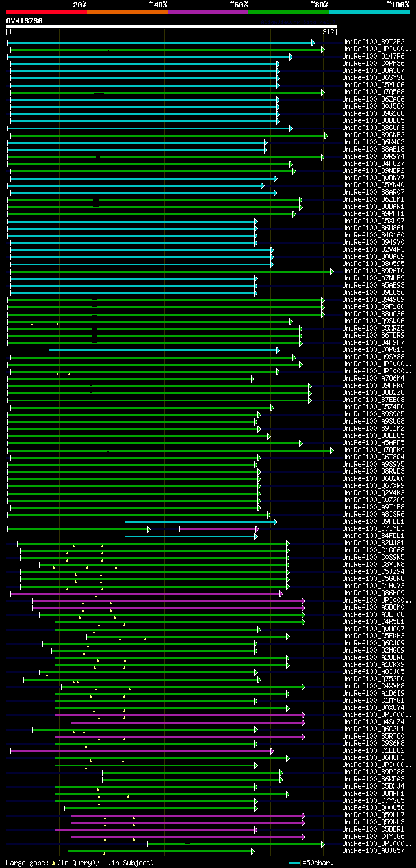Click subject label UniRef100_C7IYB3
The image size is (416, 868).
[x=374, y=529]
